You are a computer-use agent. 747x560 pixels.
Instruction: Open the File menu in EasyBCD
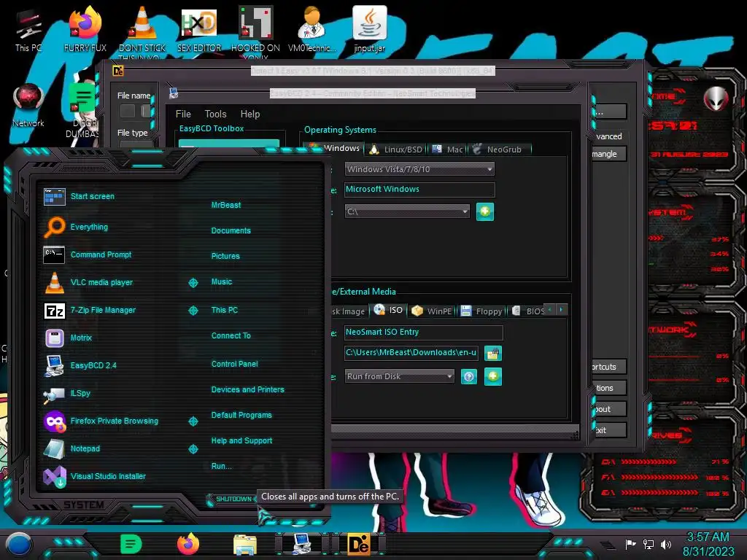pos(183,114)
